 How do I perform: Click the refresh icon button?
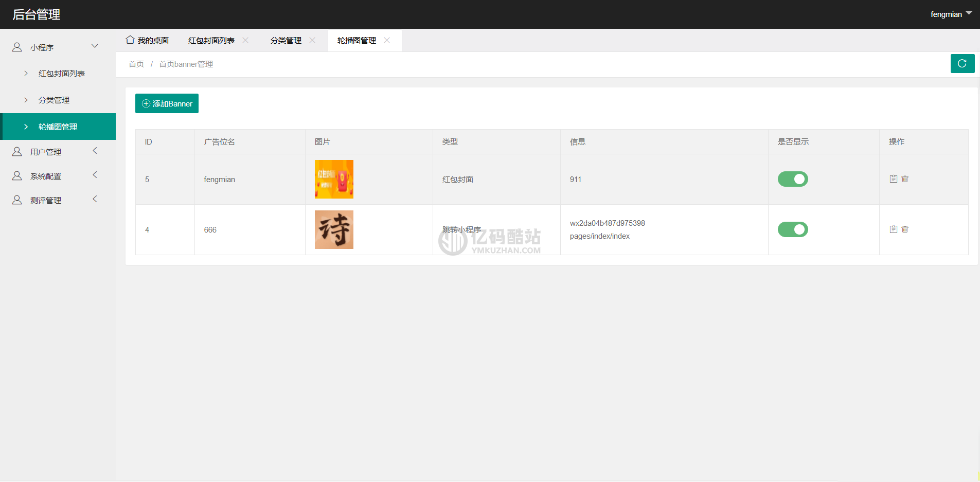pos(962,64)
